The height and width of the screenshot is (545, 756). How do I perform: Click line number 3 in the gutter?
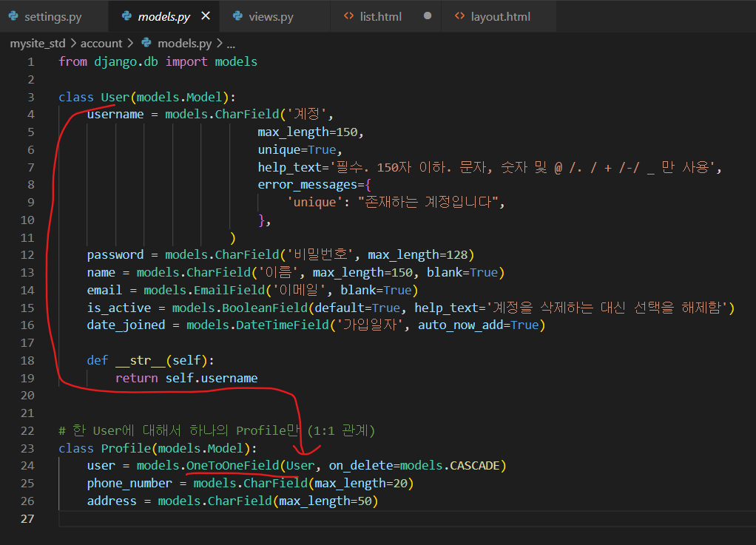click(31, 97)
